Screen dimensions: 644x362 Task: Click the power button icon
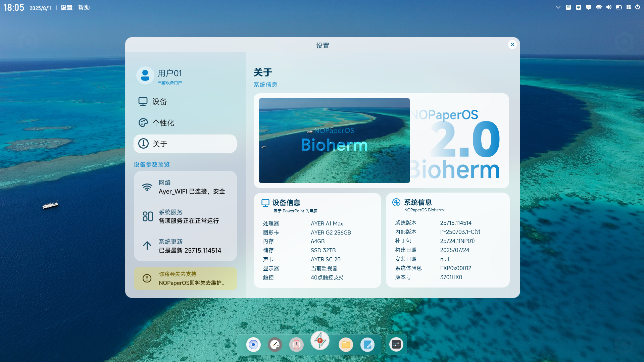[638, 7]
